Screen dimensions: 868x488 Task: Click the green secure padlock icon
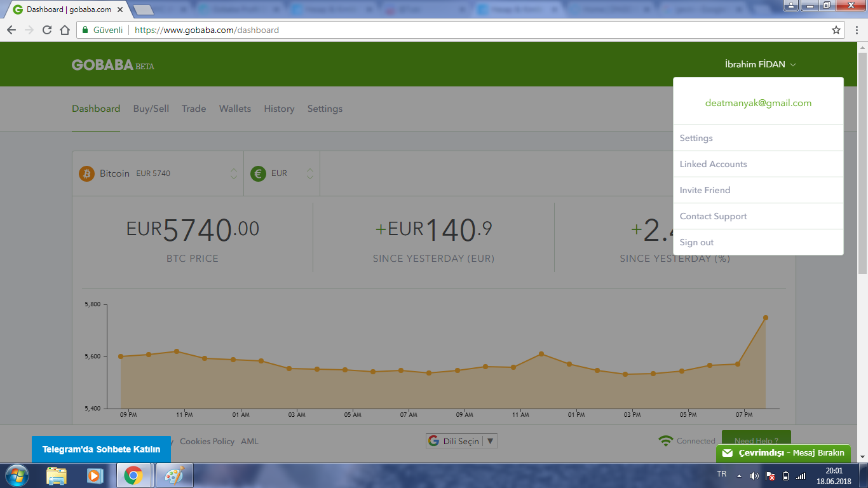85,30
